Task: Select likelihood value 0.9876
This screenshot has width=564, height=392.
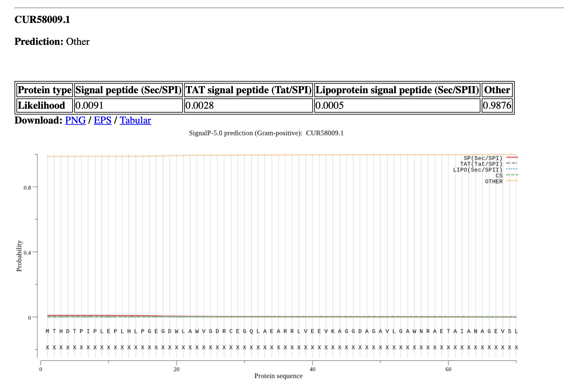Action: [x=497, y=106]
